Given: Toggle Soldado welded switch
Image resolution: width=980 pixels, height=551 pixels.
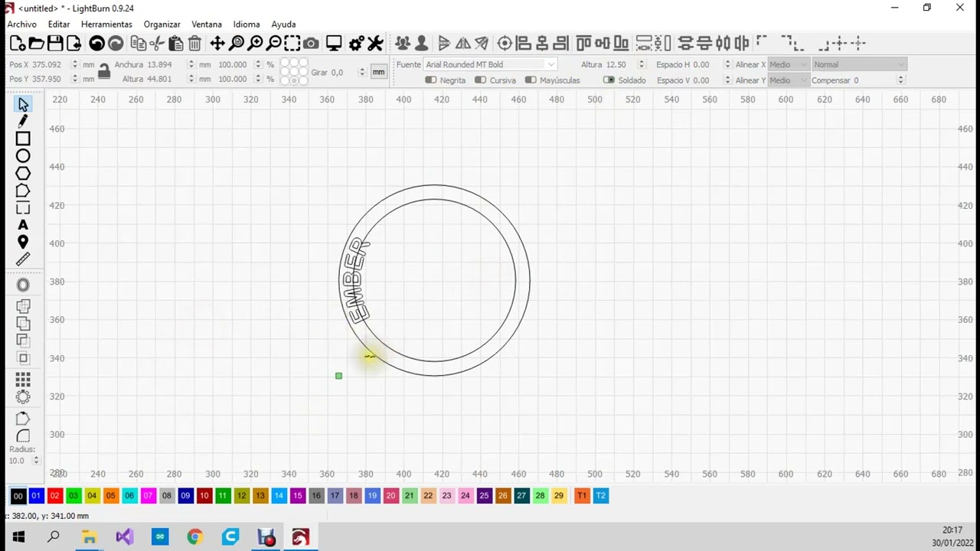Looking at the screenshot, I should point(609,80).
